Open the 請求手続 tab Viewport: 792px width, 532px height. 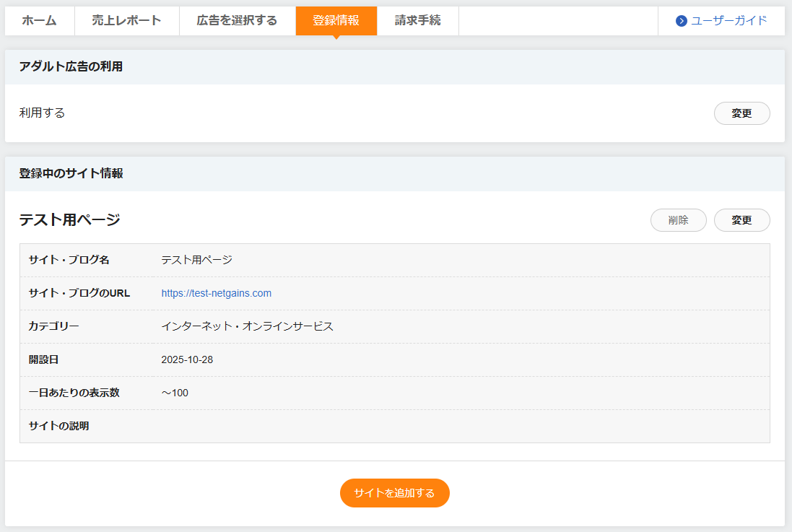pyautogui.click(x=417, y=21)
